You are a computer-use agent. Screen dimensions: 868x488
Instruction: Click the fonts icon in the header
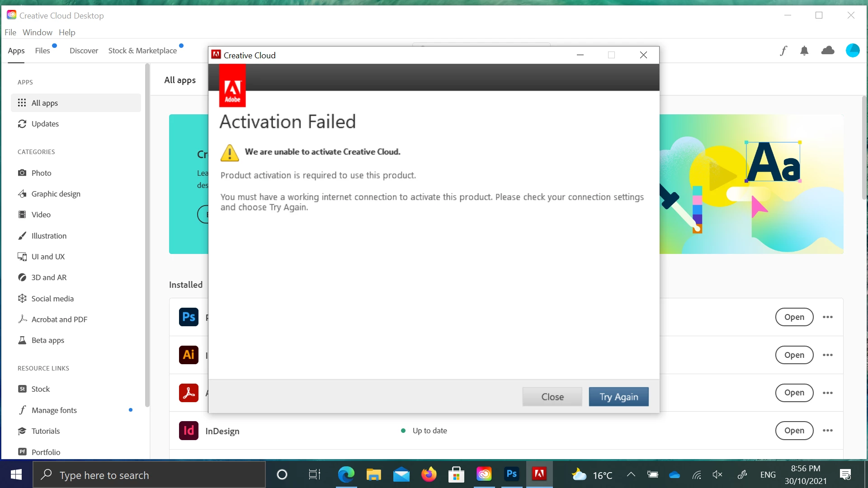pyautogui.click(x=783, y=51)
